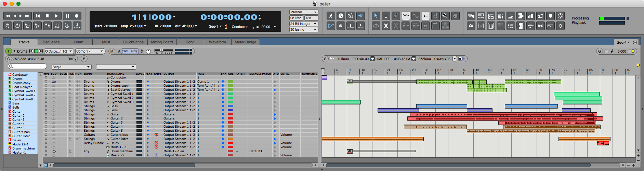Click the Drums track green color swatch
644x171 pixels.
tap(231, 82)
